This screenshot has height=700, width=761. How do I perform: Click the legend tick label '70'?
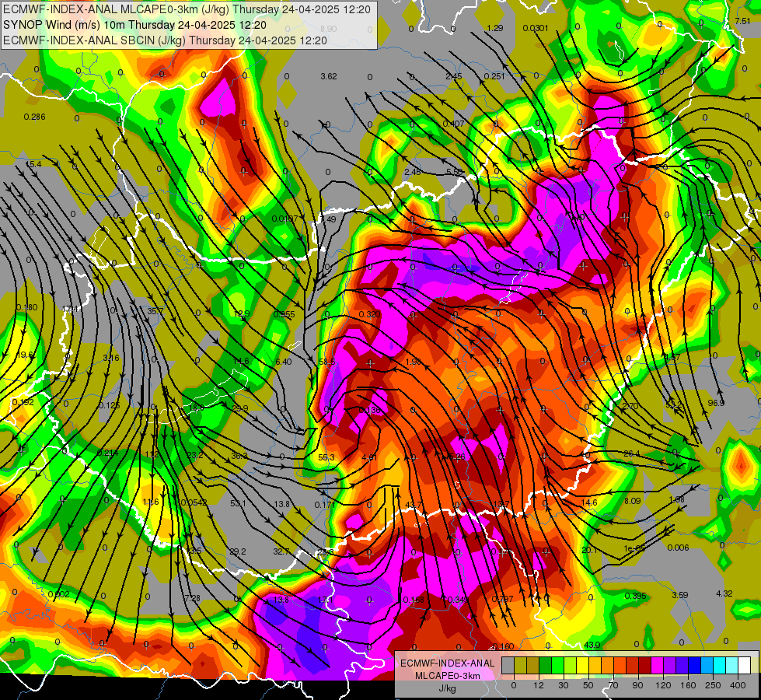(613, 685)
